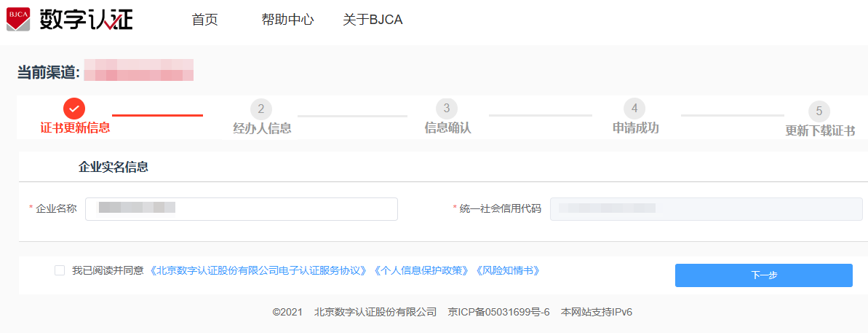Click the 统一社会信用代码 input field
This screenshot has height=333, width=868.
click(x=706, y=209)
